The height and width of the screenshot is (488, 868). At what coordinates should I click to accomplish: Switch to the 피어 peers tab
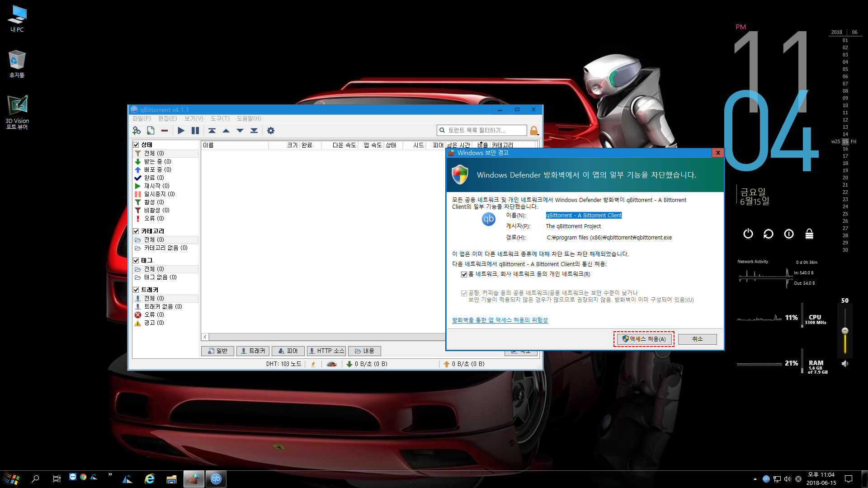(288, 351)
